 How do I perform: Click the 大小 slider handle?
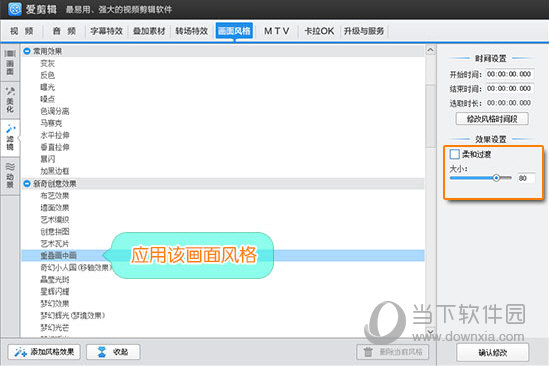[x=496, y=178]
